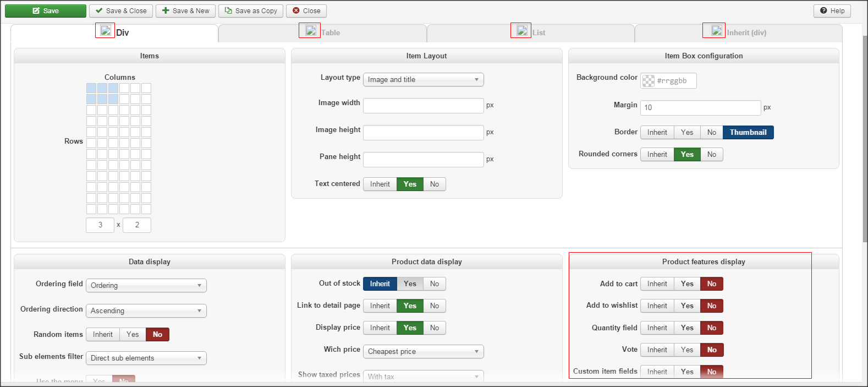Open the Ordering direction dropdown

tap(146, 311)
